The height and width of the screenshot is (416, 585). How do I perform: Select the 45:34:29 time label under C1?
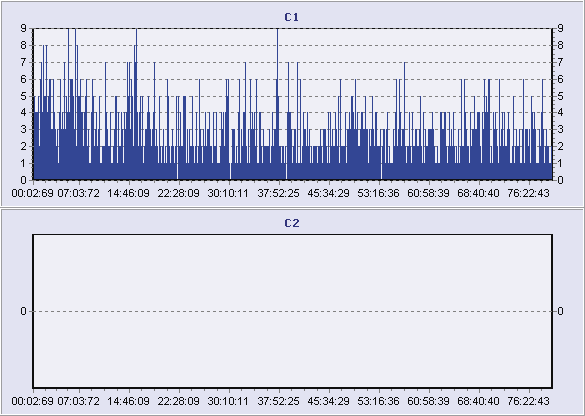328,193
